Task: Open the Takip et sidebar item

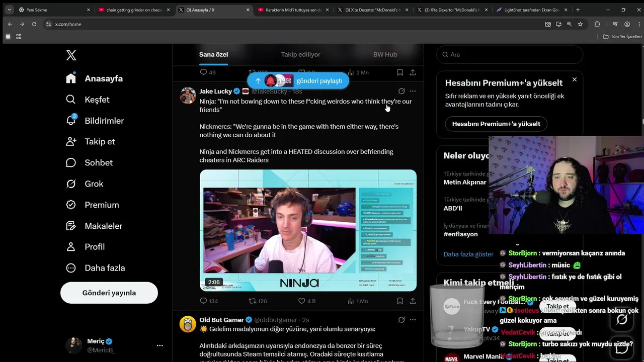Action: (x=91, y=141)
